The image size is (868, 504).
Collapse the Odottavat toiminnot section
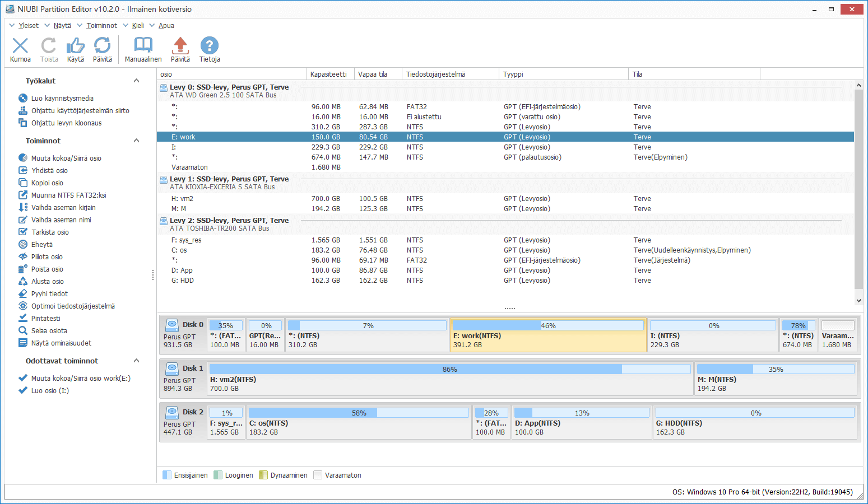[x=136, y=361]
